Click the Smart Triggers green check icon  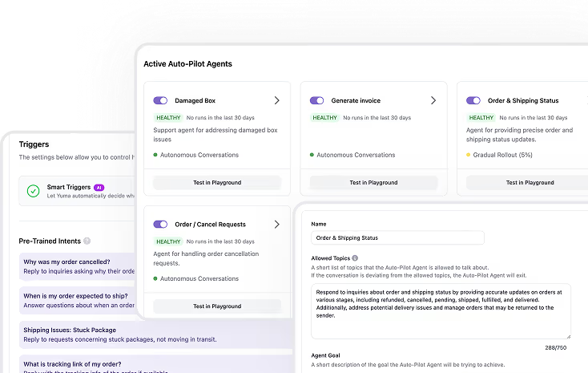(34, 191)
